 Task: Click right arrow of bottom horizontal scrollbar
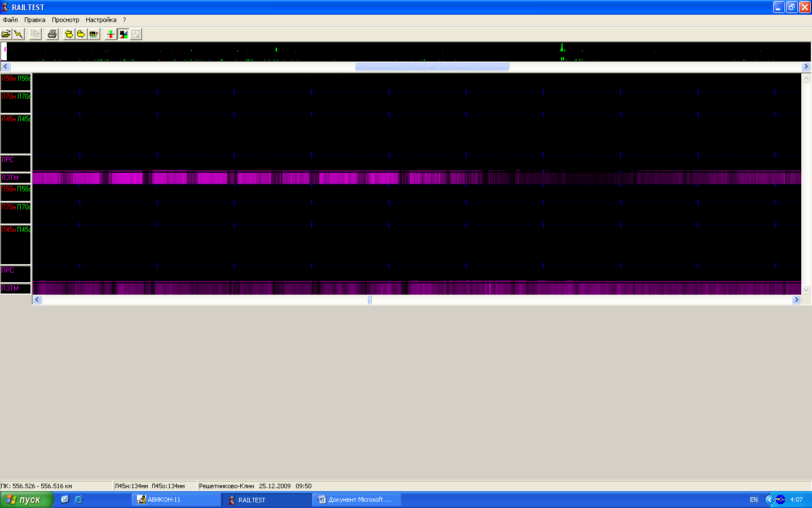(x=796, y=300)
